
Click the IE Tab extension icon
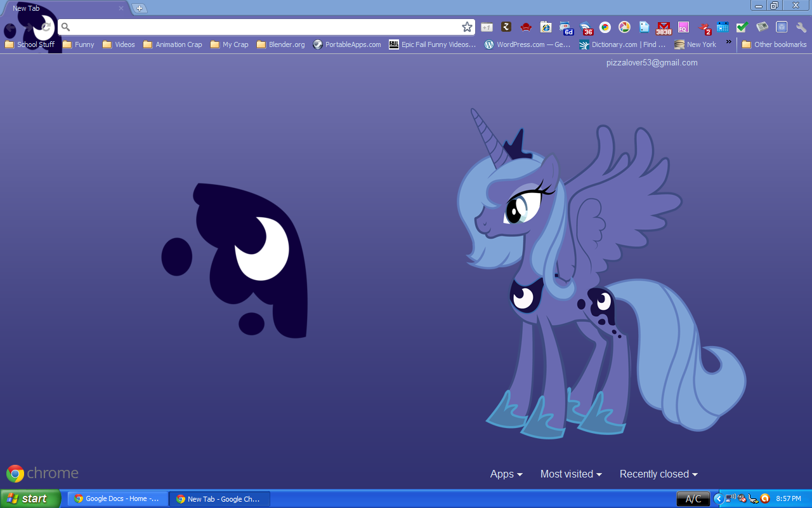tap(546, 27)
